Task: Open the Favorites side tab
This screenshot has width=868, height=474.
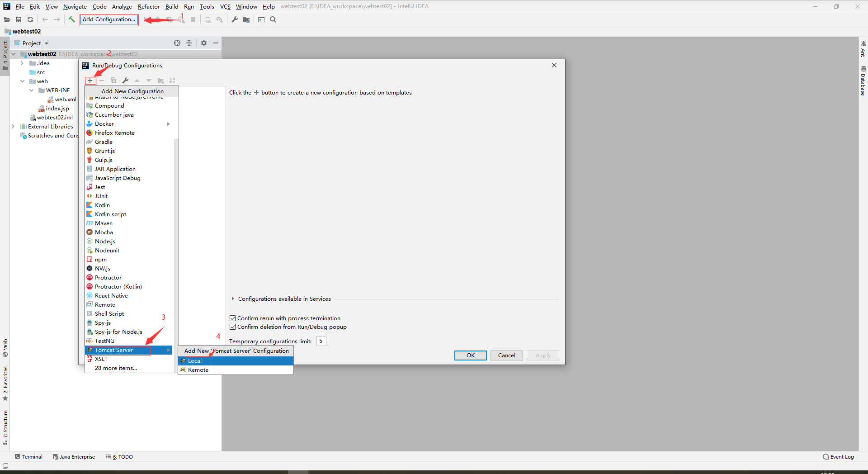Action: [x=5, y=384]
